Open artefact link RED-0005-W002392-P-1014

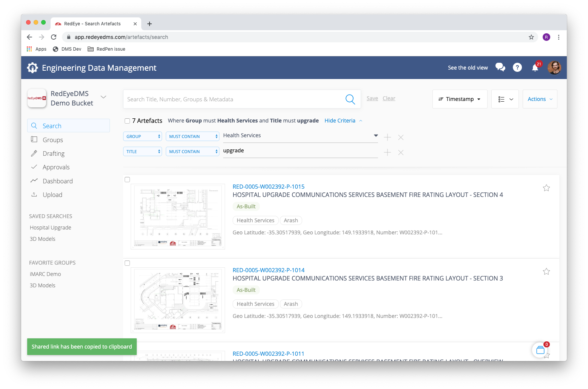point(269,270)
